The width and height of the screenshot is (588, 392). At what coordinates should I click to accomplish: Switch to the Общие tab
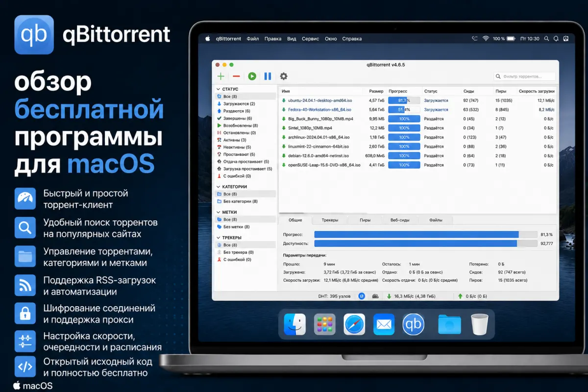[x=295, y=220]
